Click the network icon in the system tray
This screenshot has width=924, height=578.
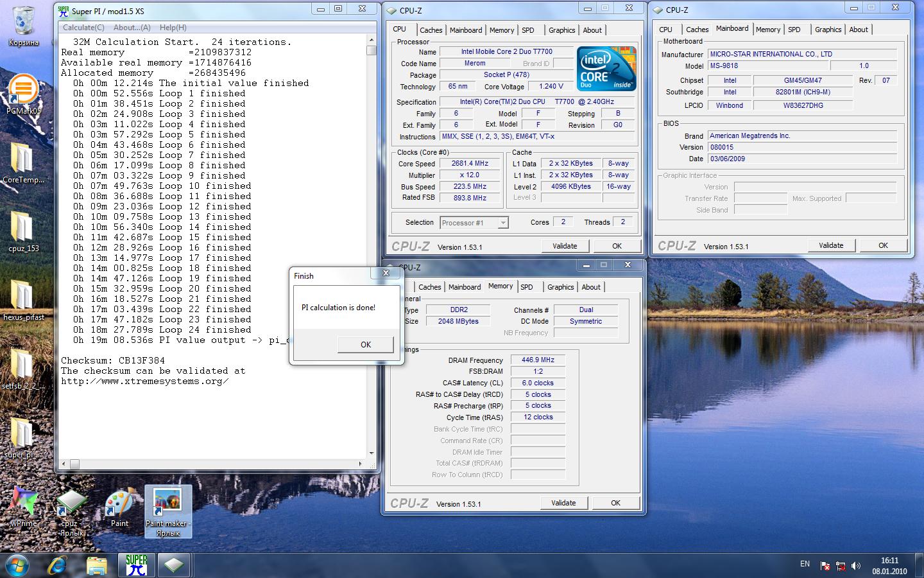pos(841,566)
